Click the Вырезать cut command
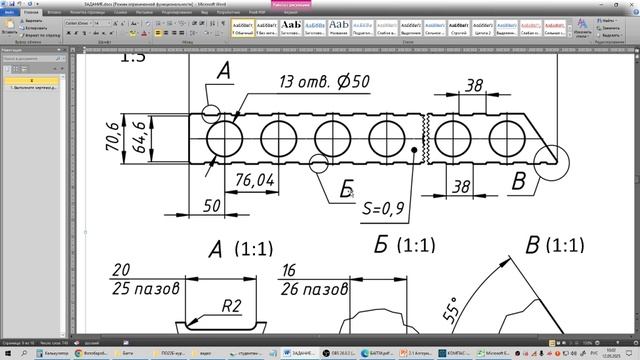The width and height of the screenshot is (640, 360). pos(31,21)
